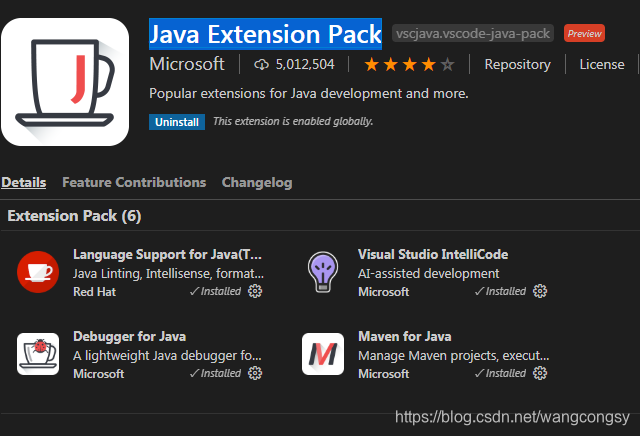640x436 pixels.
Task: Click the Microsoft publisher name in header
Action: coord(187,64)
